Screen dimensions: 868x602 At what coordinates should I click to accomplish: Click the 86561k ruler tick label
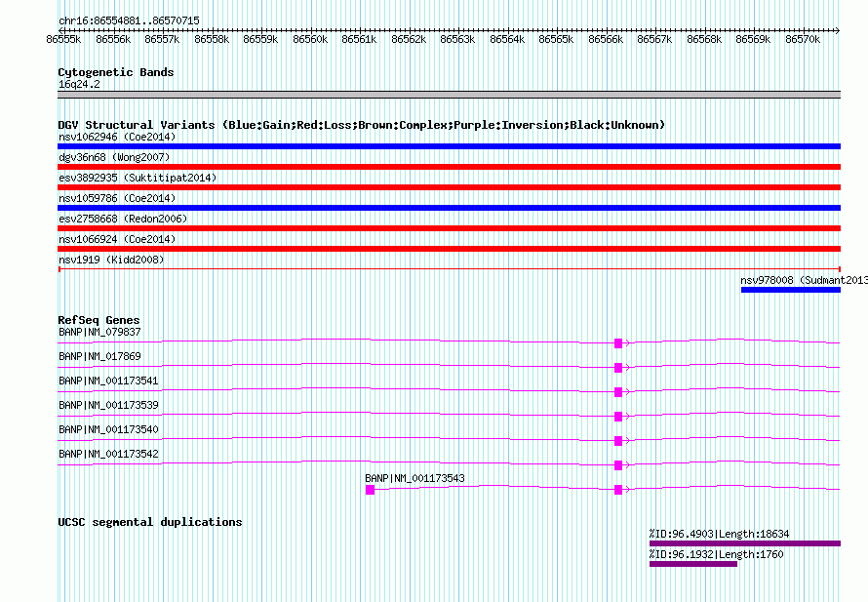click(359, 39)
